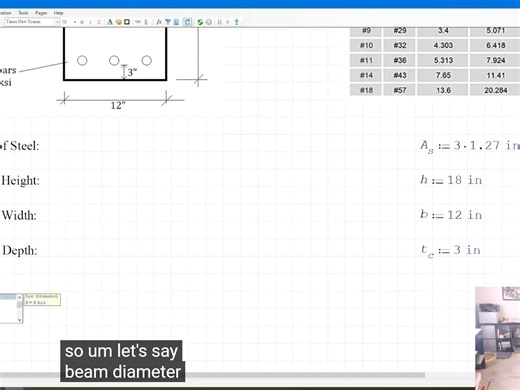Toggle italic text formatting
Image resolution: width=520 pixels, height=390 pixels.
90,22
